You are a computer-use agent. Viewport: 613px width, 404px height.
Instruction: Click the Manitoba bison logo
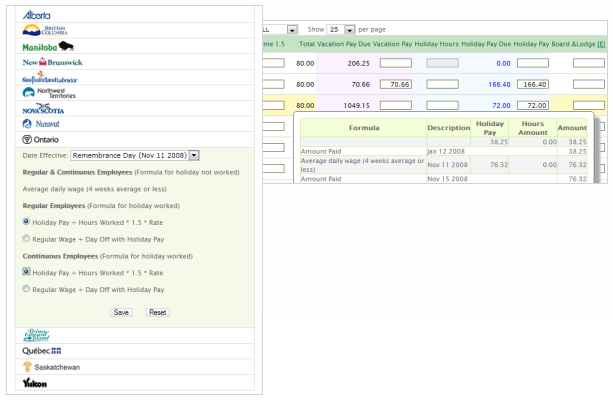tap(48, 46)
